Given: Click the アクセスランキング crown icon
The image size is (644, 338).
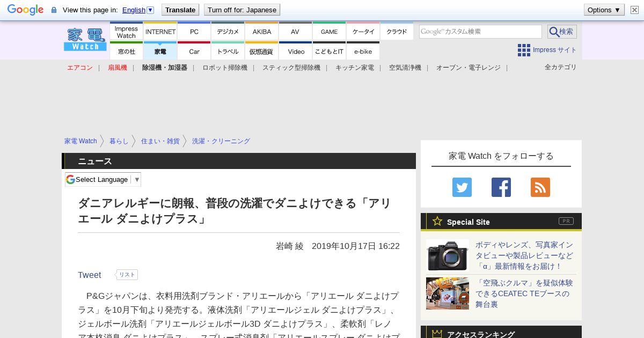Looking at the screenshot, I should click(x=437, y=334).
